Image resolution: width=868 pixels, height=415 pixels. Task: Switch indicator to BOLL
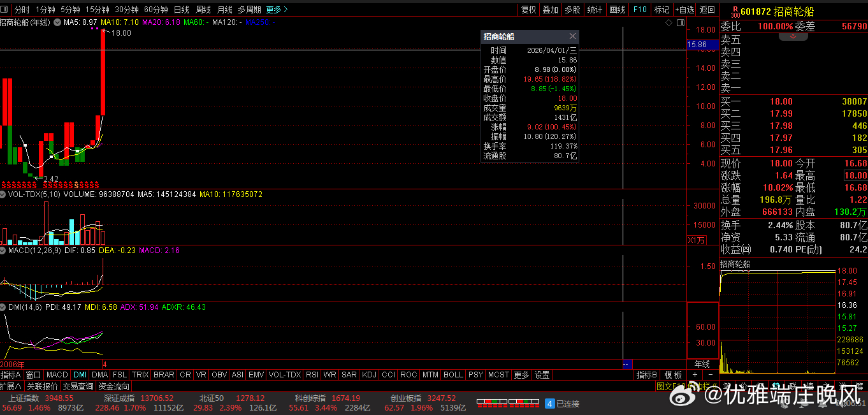click(x=453, y=375)
